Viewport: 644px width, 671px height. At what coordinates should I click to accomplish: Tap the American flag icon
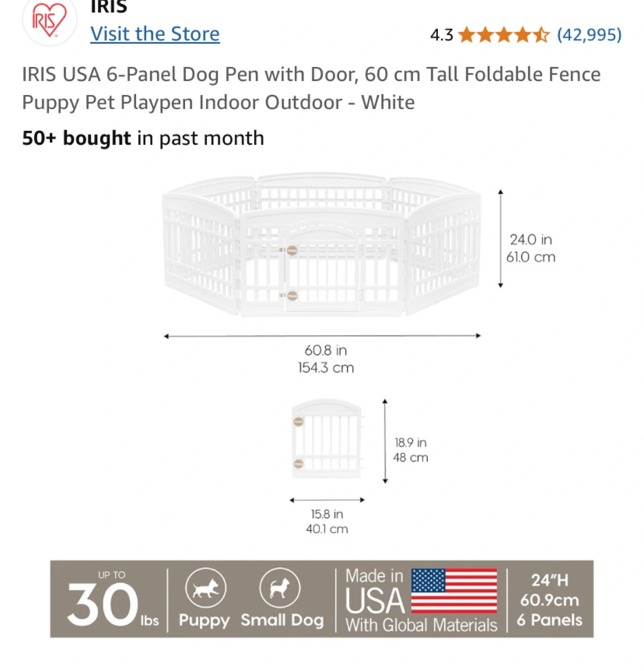[454, 590]
